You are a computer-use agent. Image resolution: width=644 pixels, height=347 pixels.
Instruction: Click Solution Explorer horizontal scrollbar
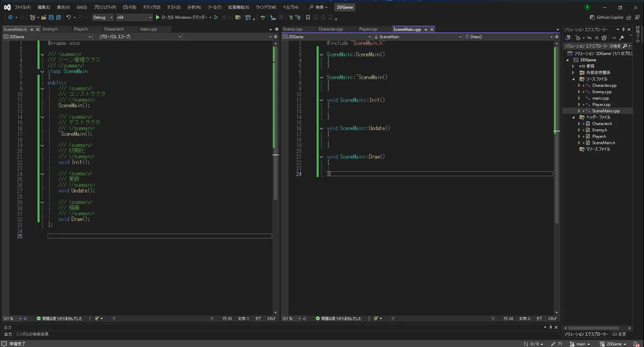(594, 328)
